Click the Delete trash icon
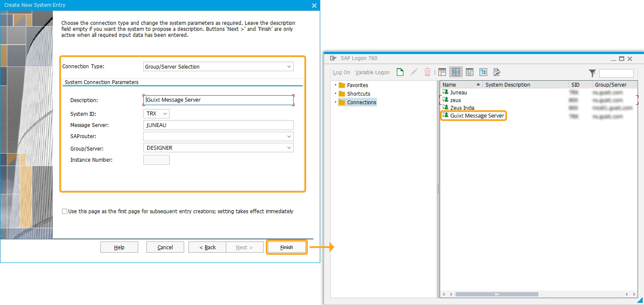The image size is (644, 305). click(427, 72)
